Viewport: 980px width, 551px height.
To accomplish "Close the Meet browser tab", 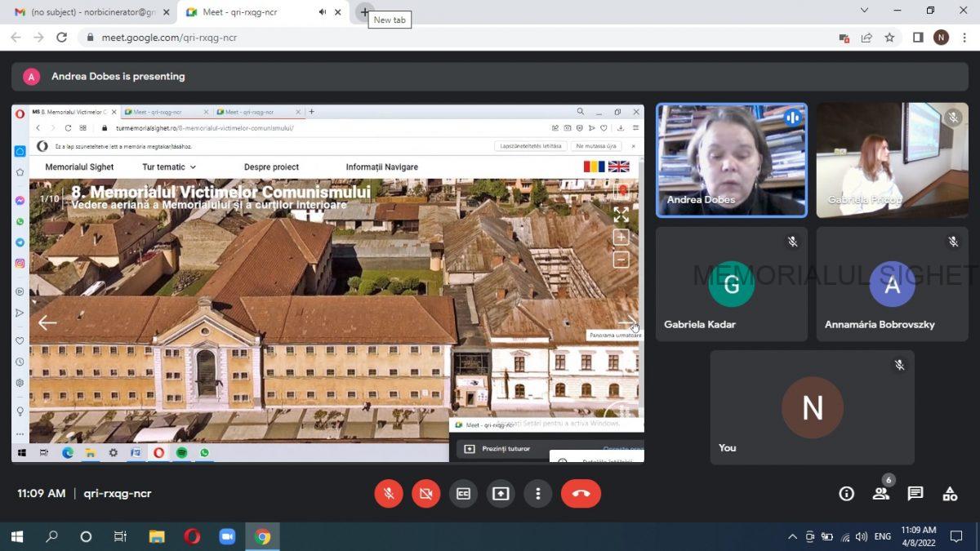I will (x=339, y=12).
